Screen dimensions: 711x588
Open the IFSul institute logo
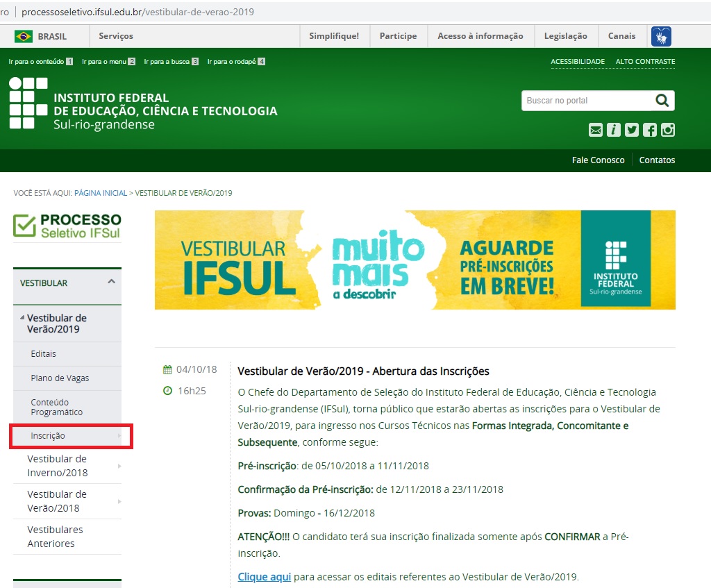pos(143,104)
